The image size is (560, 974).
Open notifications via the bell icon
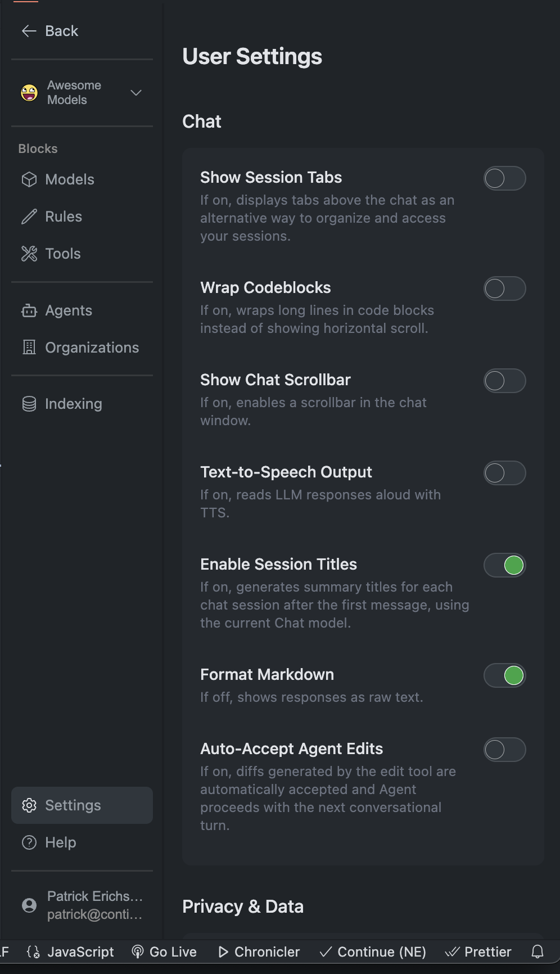538,952
